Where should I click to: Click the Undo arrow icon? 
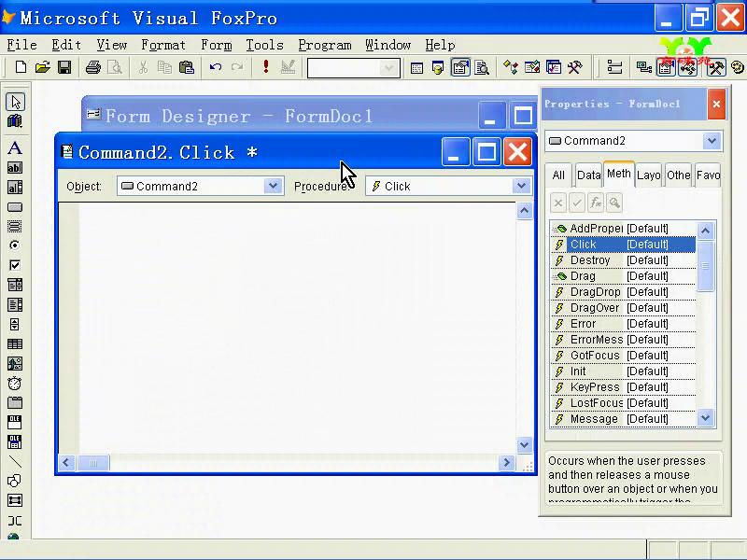click(216, 67)
